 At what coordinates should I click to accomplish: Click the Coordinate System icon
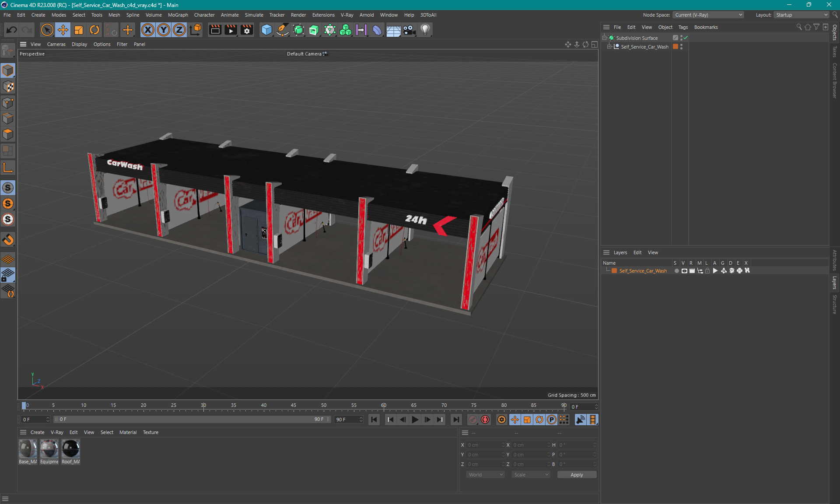tap(196, 30)
